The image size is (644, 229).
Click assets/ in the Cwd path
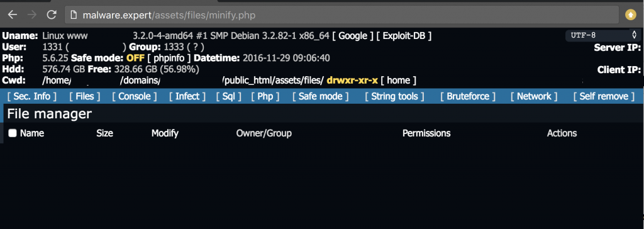pos(286,80)
